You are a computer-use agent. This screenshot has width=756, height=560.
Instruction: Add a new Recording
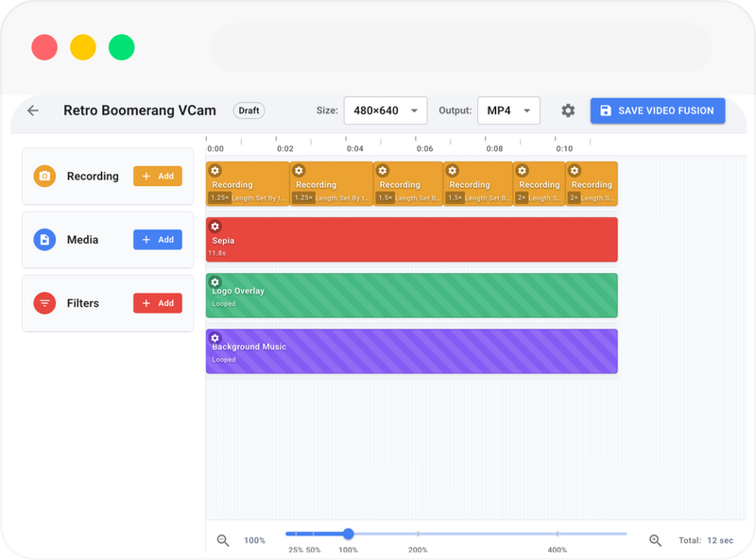(157, 176)
